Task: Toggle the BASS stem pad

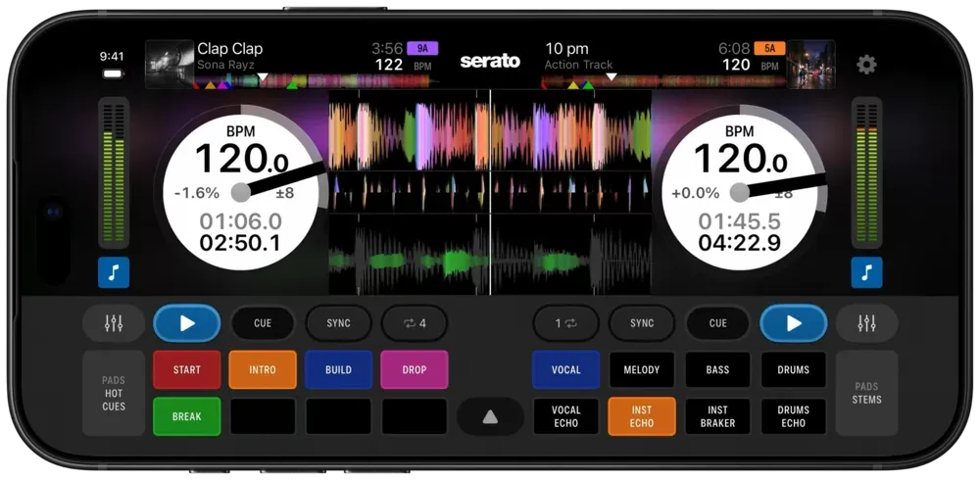Action: point(717,369)
